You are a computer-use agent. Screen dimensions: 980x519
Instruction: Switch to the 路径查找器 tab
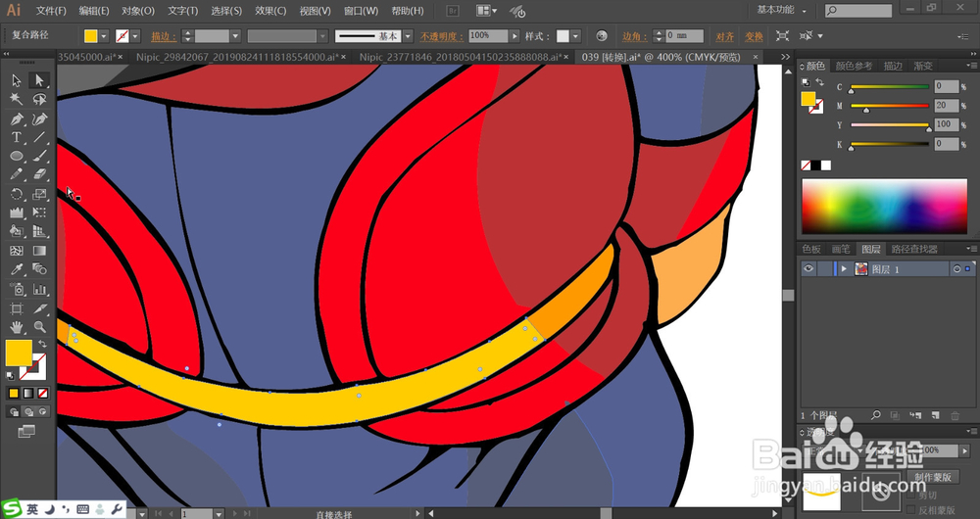(914, 249)
